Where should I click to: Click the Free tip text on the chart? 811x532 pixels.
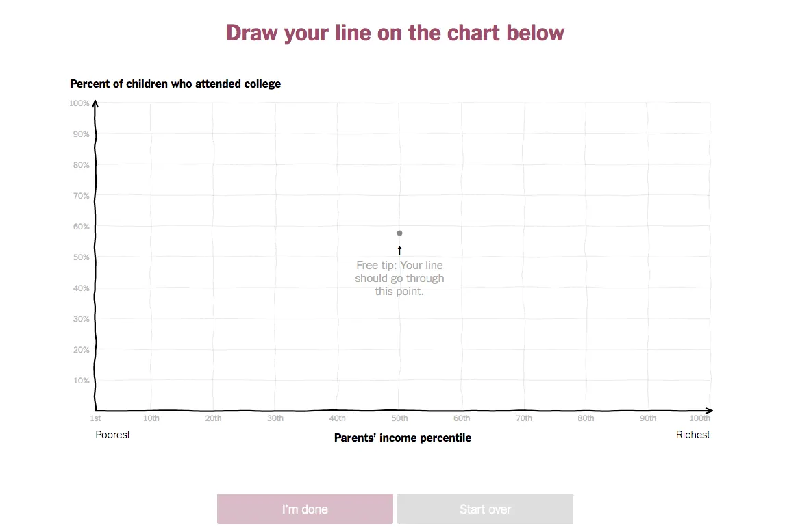[x=399, y=278]
